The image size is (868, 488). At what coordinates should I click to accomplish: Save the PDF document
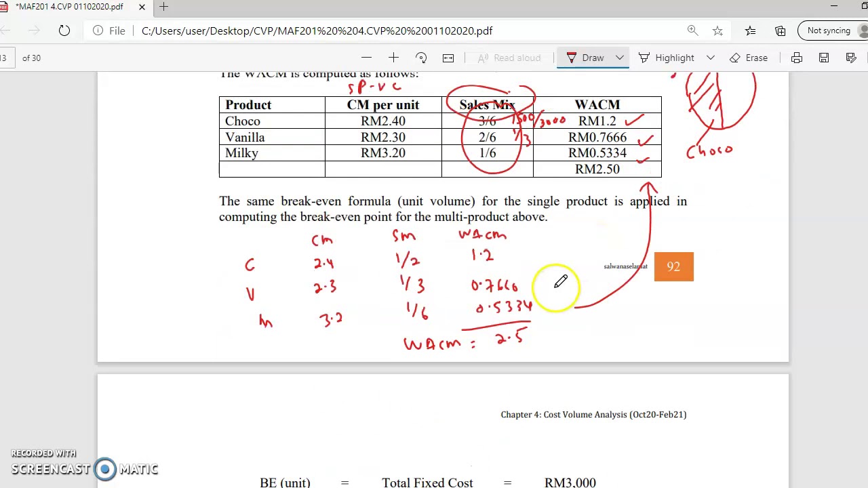pyautogui.click(x=824, y=58)
